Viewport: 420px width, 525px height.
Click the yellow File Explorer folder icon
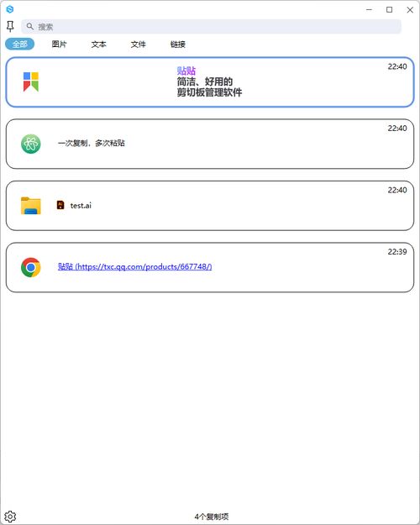point(31,206)
